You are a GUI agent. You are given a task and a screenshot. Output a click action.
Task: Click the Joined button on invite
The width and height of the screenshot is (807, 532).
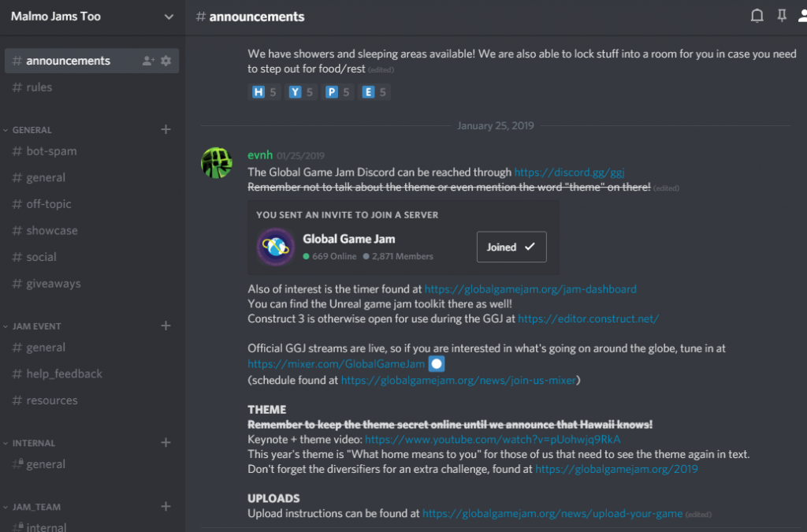click(x=511, y=247)
